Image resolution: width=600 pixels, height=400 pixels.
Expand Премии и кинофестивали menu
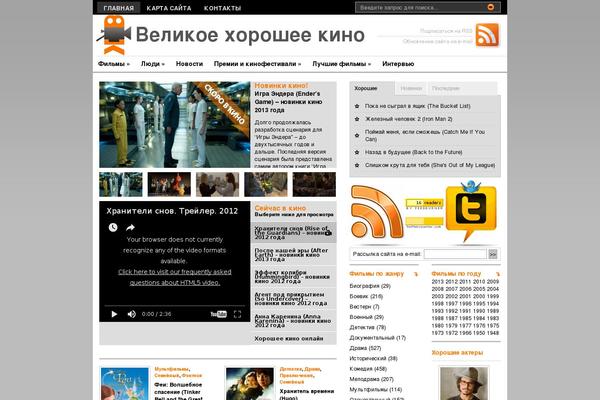coord(257,64)
